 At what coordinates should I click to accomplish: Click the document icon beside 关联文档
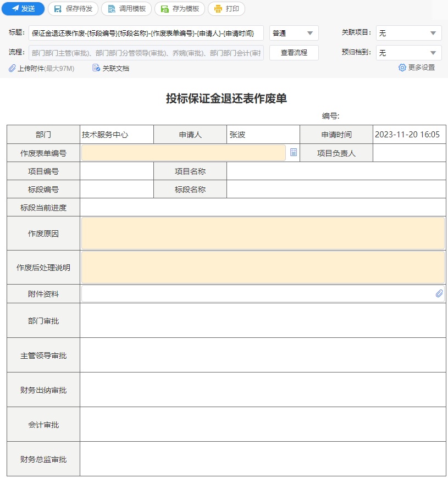point(96,68)
